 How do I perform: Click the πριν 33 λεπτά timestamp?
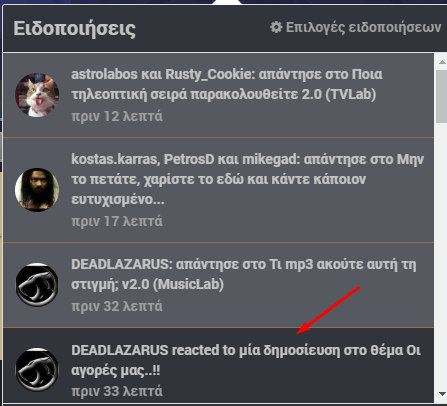coord(117,391)
